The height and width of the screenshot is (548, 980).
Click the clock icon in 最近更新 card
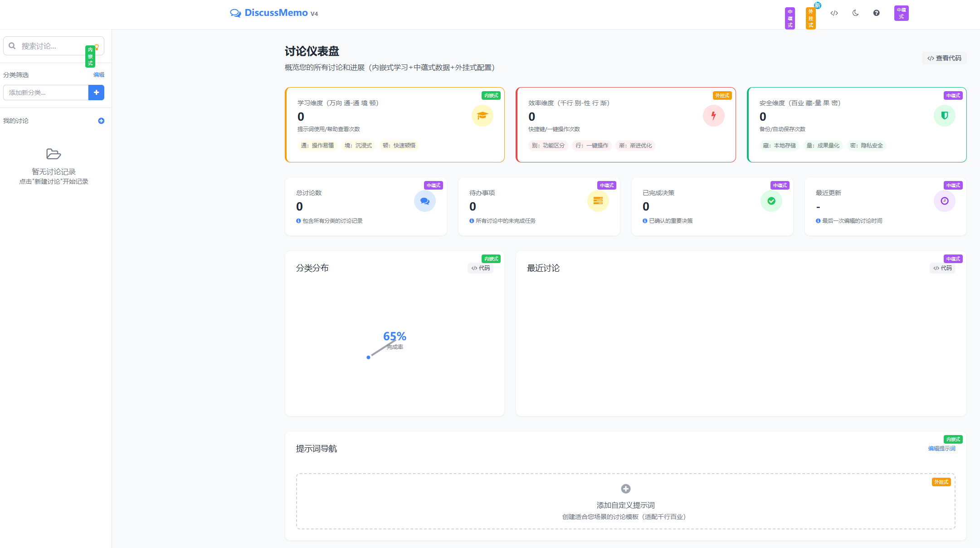(944, 201)
